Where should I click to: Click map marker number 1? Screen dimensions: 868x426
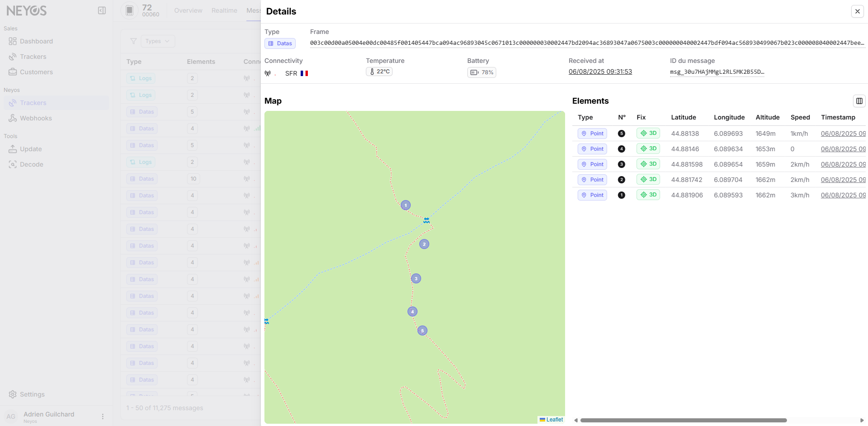click(x=406, y=205)
